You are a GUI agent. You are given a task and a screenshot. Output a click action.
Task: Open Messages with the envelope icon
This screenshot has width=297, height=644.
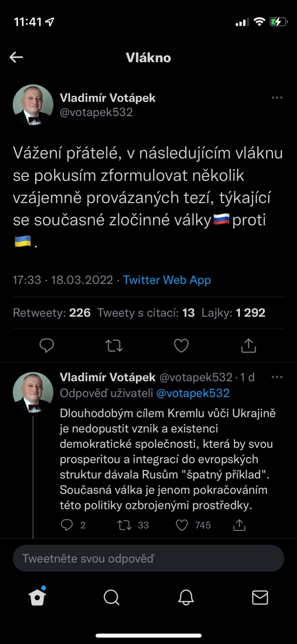coord(260,597)
